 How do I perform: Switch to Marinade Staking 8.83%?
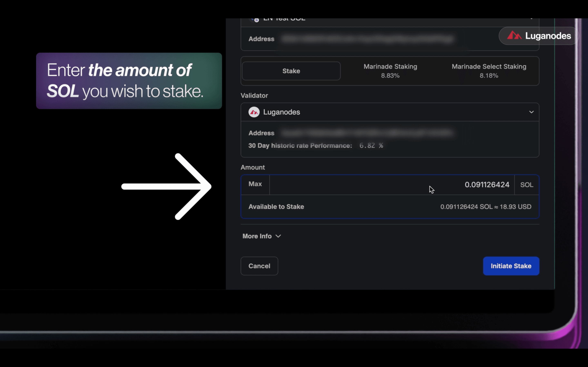(390, 71)
